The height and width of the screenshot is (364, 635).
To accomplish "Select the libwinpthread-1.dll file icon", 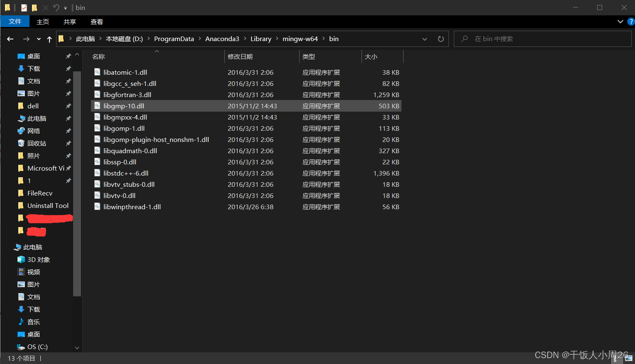I will [97, 207].
